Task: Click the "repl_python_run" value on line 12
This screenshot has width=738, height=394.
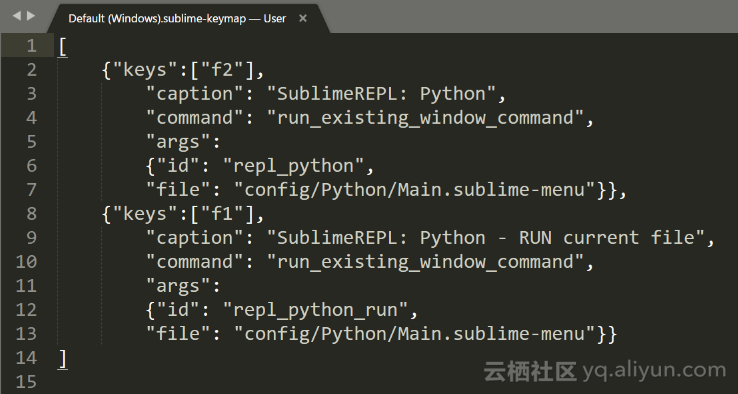Action: (316, 310)
